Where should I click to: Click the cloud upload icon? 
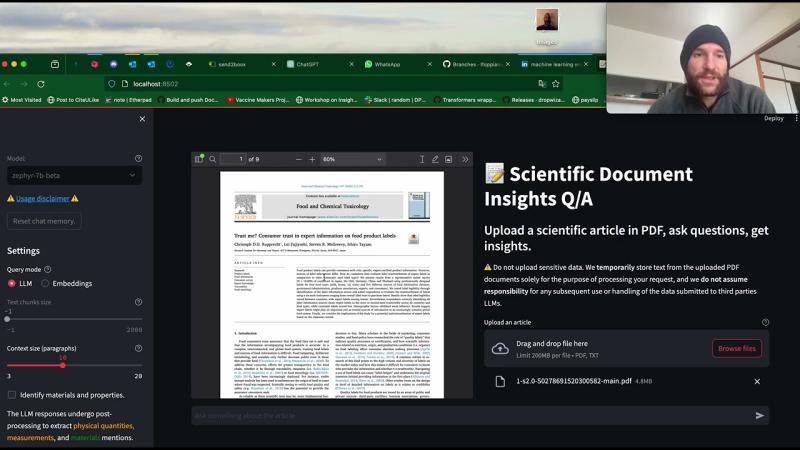tap(500, 348)
